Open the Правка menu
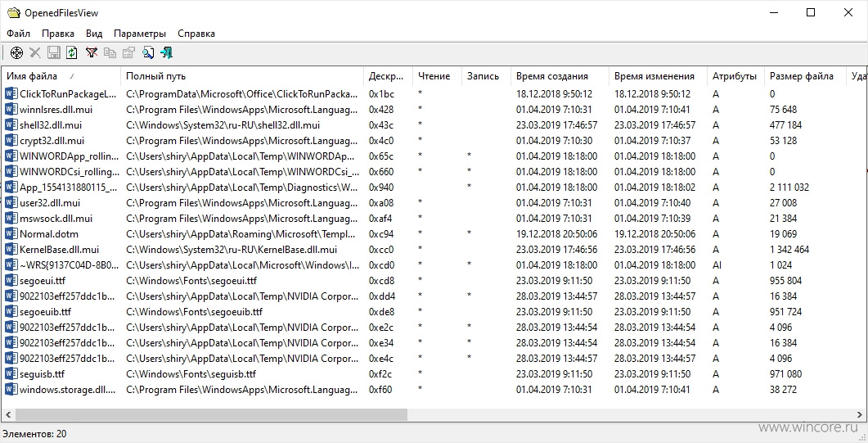Image resolution: width=868 pixels, height=443 pixels. click(57, 34)
